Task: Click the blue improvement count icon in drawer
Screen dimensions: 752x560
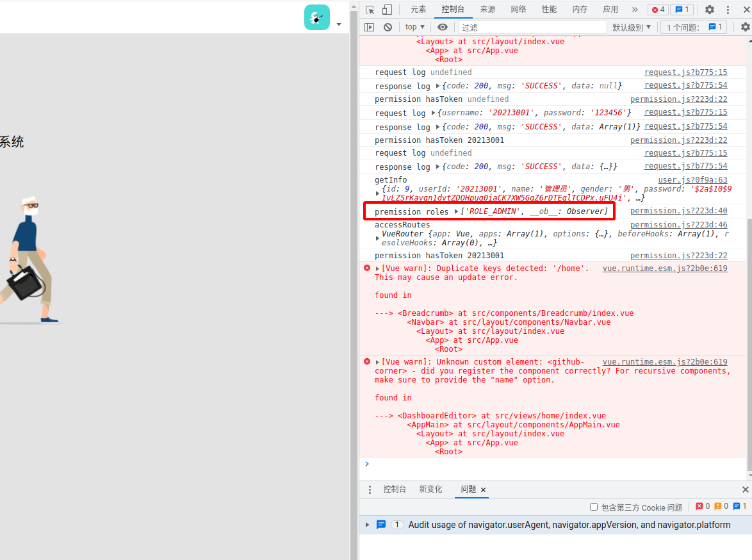Action: coord(736,506)
